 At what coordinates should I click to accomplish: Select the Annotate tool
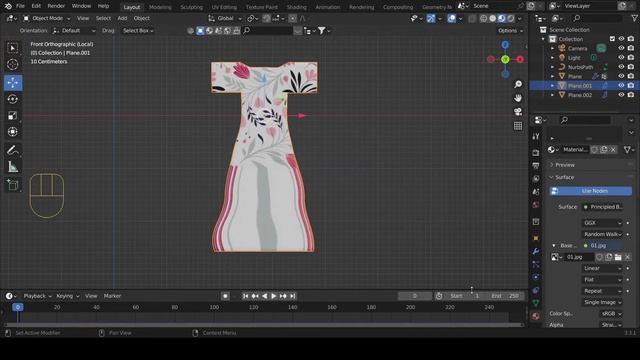coord(13,151)
